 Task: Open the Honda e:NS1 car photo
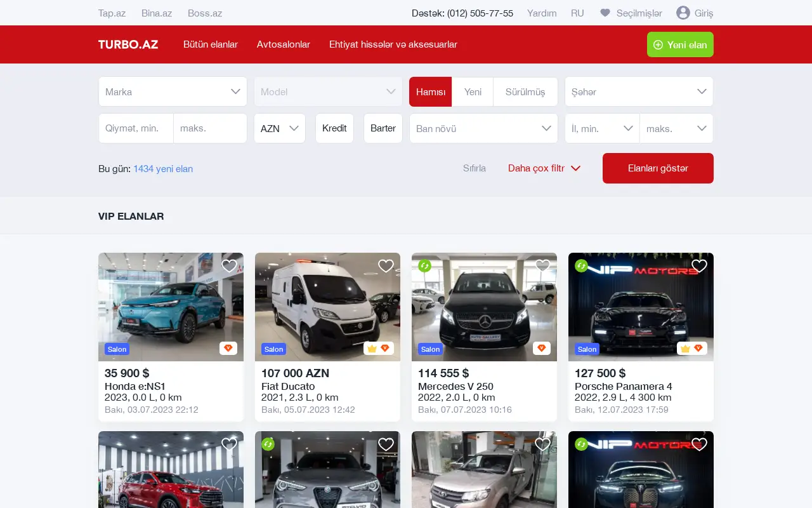pos(171,307)
